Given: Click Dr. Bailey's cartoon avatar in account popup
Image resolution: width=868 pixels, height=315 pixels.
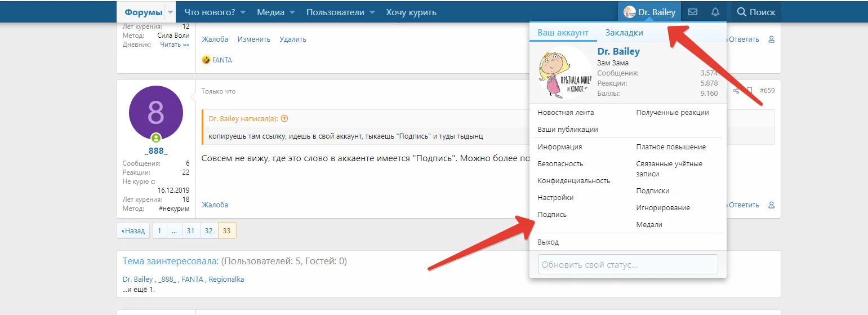Looking at the screenshot, I should tap(564, 73).
